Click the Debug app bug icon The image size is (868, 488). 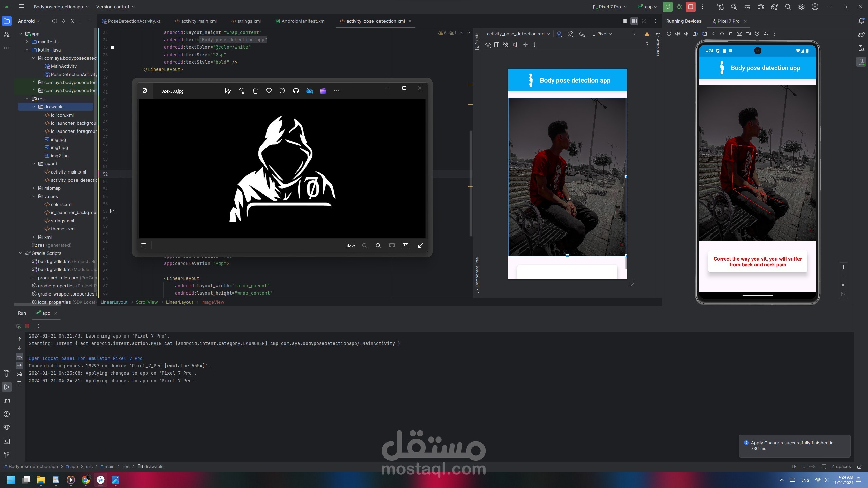click(x=679, y=7)
